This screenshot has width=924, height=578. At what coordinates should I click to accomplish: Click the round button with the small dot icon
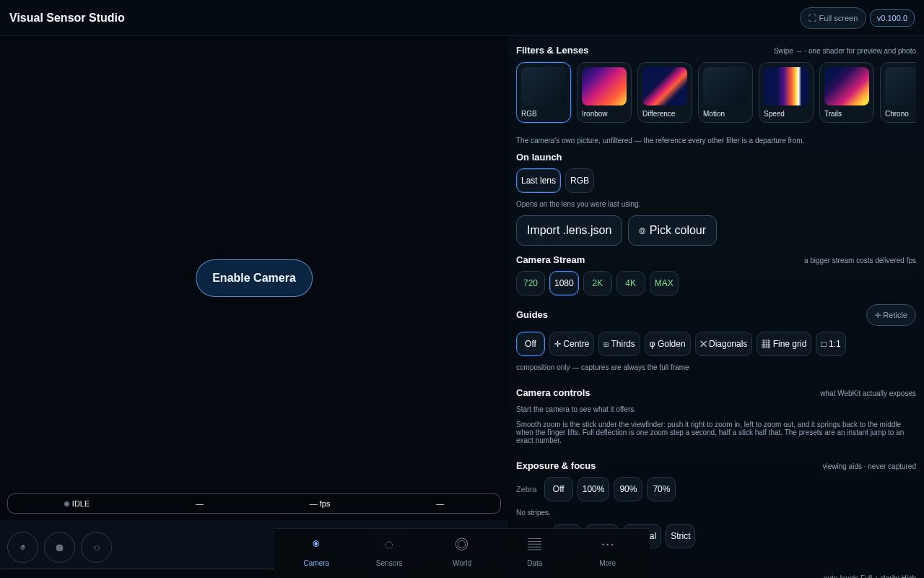22,548
